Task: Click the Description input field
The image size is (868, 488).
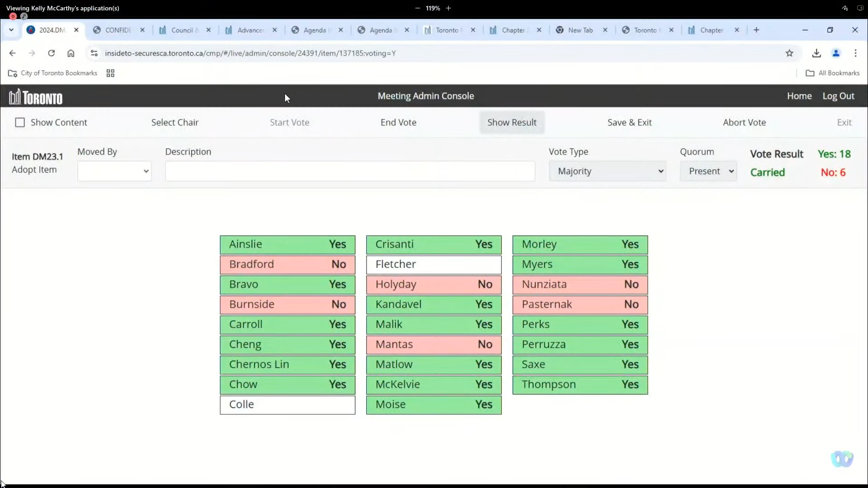Action: coord(350,171)
